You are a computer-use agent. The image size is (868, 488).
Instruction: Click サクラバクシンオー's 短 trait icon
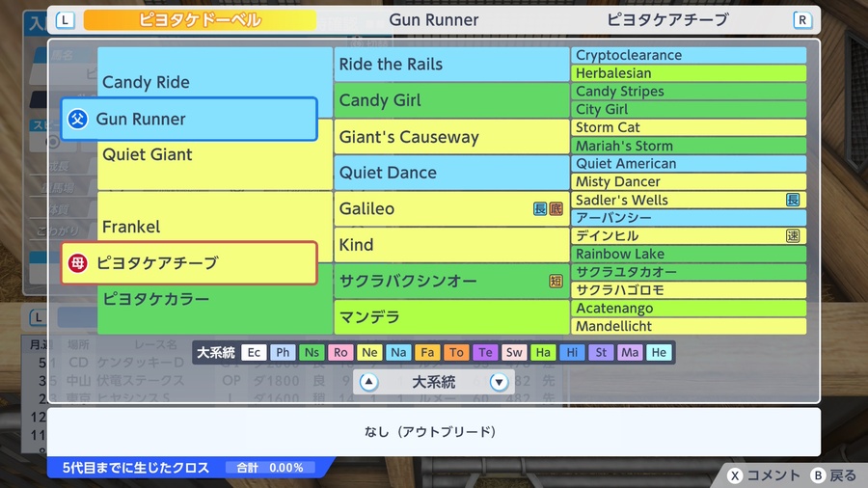(556, 281)
